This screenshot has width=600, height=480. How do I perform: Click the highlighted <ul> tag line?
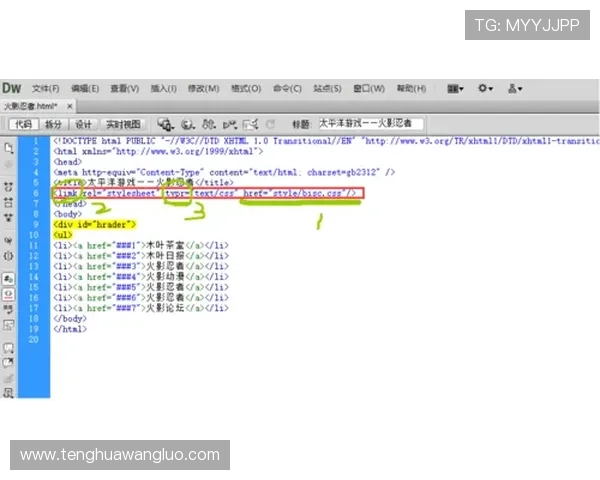(x=63, y=235)
